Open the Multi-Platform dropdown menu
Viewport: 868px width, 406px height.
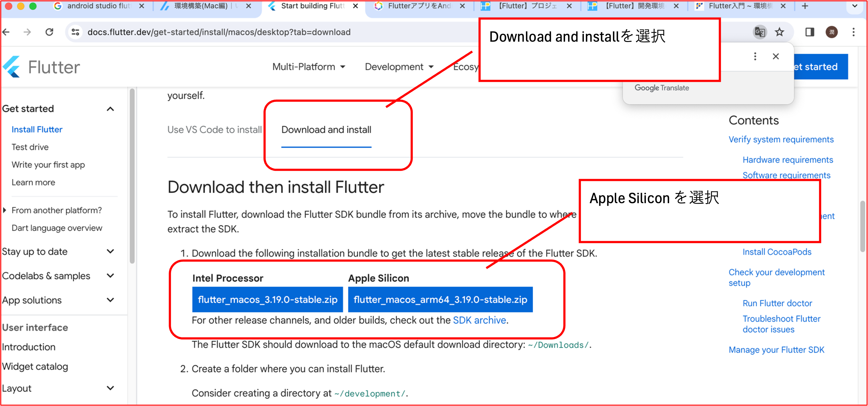click(x=309, y=67)
